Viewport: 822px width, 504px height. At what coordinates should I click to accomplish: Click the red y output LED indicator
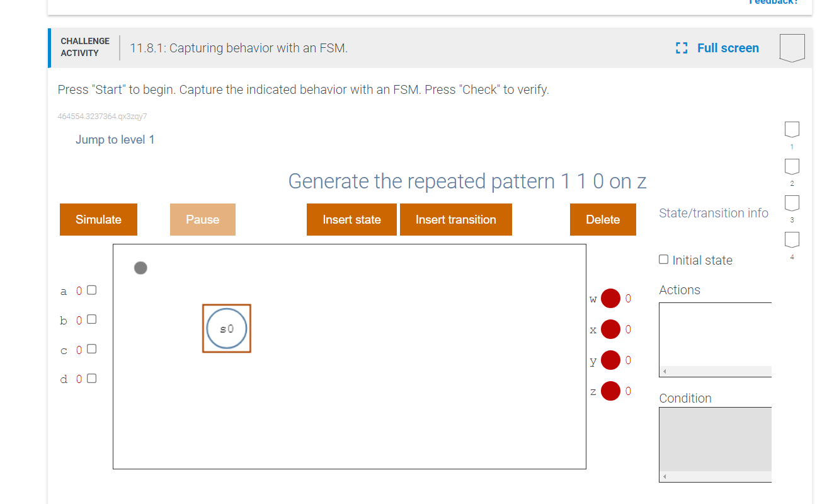point(610,360)
